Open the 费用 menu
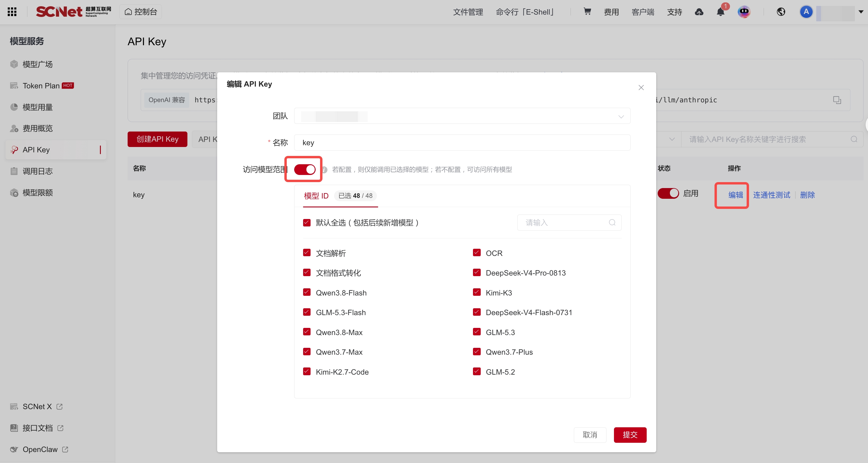868x463 pixels. click(611, 12)
